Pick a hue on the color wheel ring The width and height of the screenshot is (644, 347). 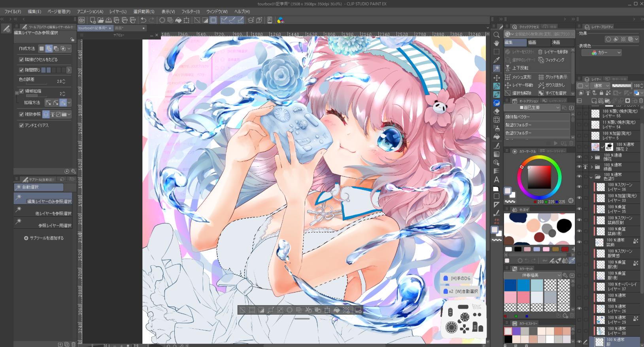point(539,158)
